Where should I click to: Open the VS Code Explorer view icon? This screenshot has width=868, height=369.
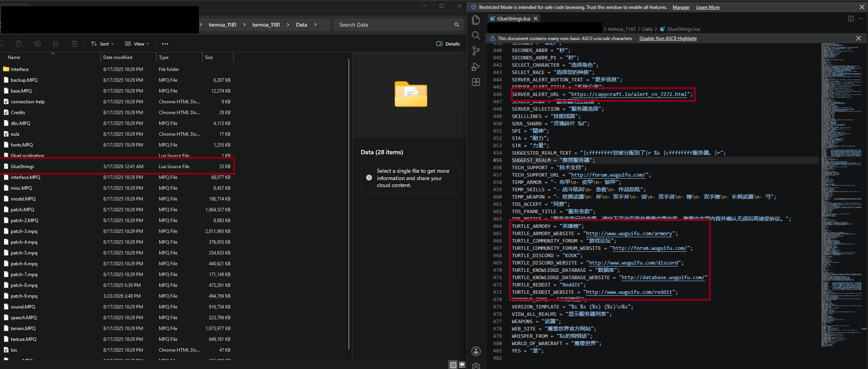pos(476,20)
